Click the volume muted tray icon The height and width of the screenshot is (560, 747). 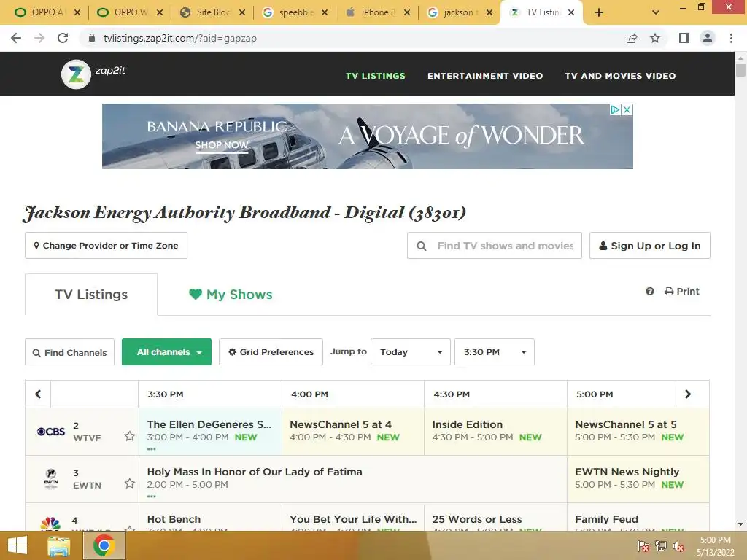678,546
